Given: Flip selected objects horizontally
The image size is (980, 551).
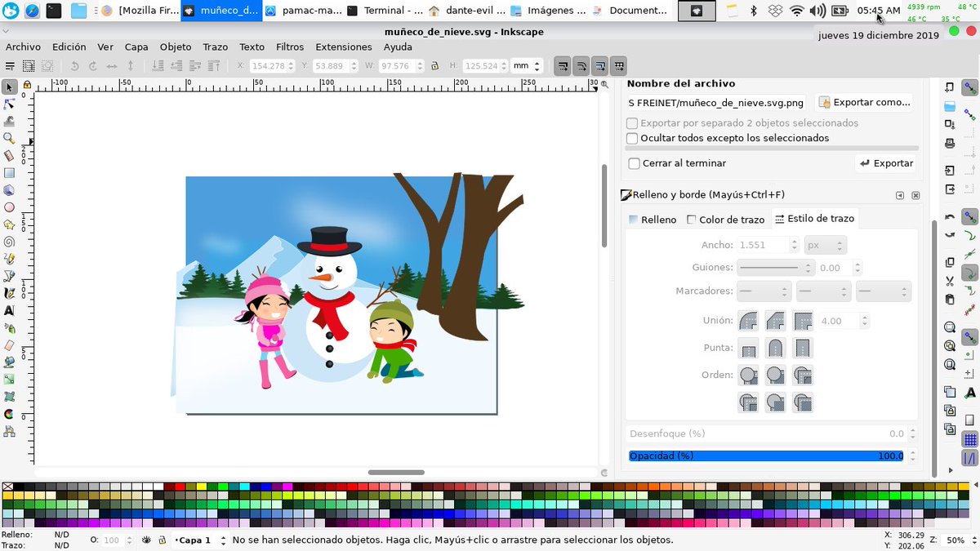Looking at the screenshot, I should (x=112, y=66).
